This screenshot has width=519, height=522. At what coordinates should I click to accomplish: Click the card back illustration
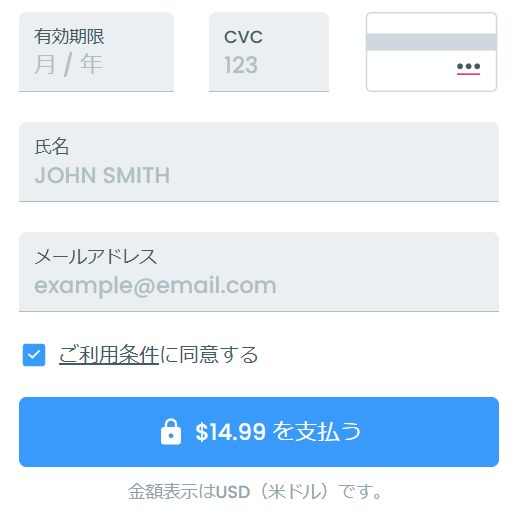[431, 52]
